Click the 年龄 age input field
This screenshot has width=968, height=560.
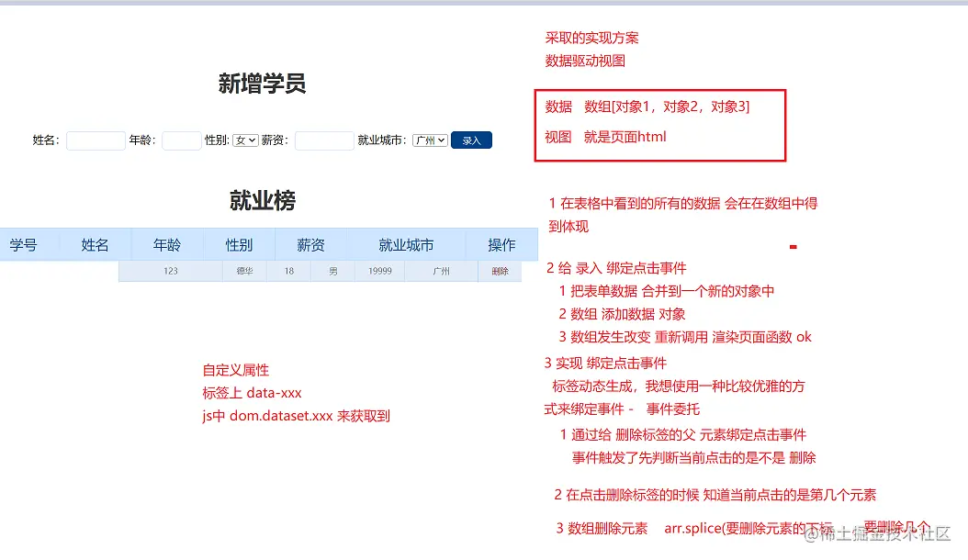[182, 140]
